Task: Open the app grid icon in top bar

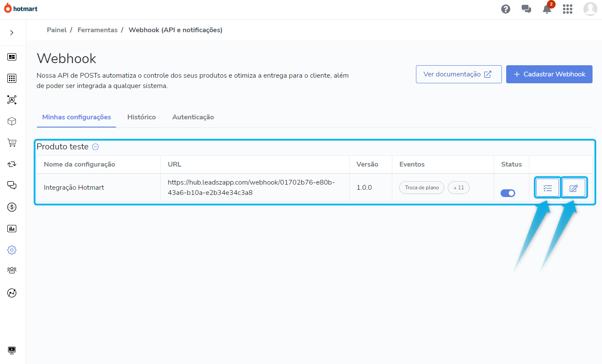Action: tap(568, 9)
